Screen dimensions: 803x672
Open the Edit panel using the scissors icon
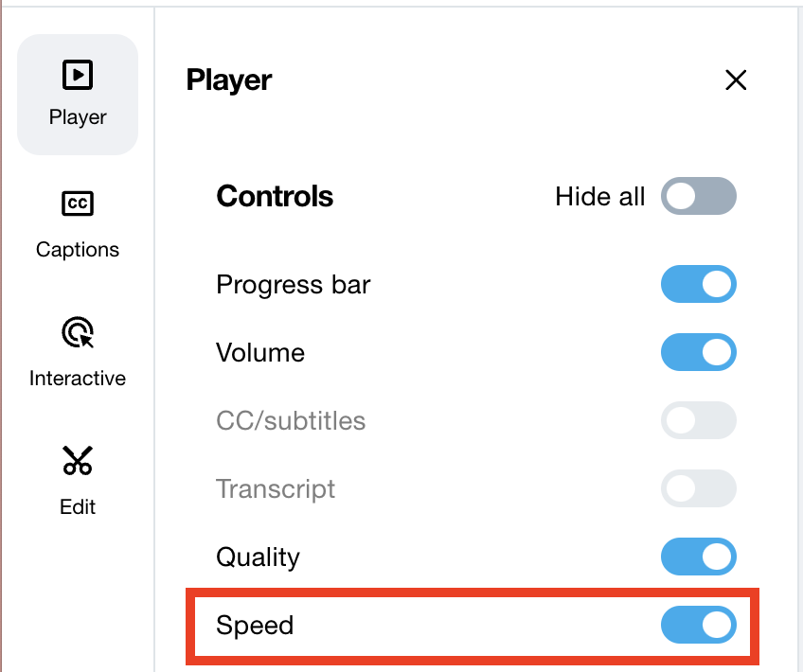77,461
